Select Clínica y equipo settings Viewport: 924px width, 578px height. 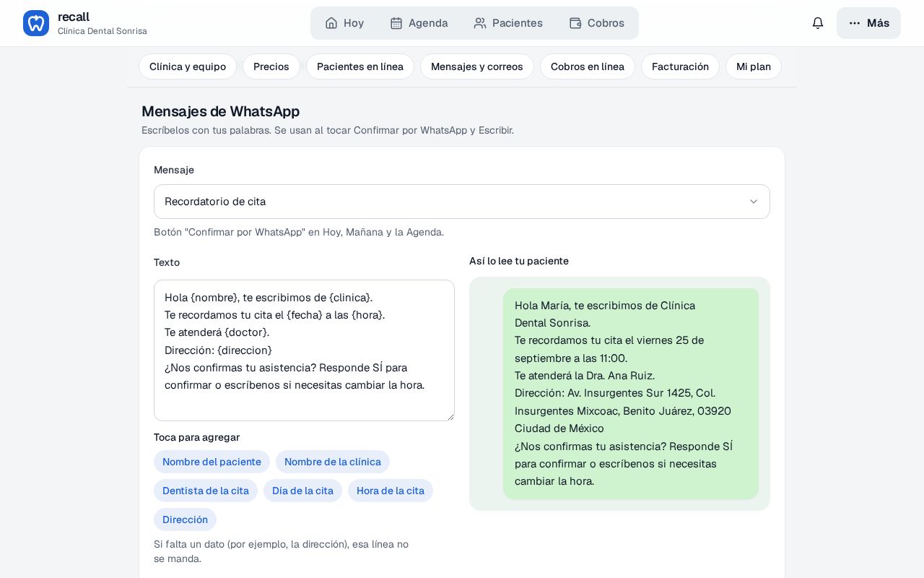188,66
